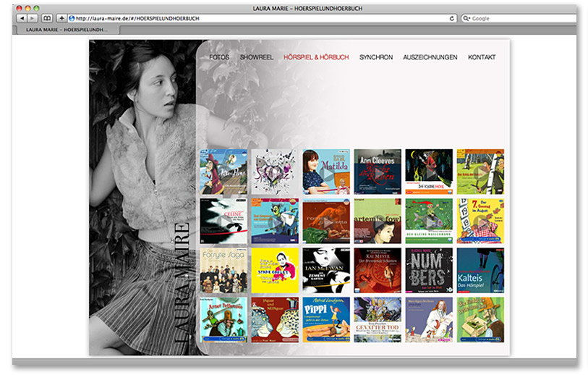Image resolution: width=588 pixels, height=375 pixels.
Task: Play the artemis fowl audiobook
Action: (378, 221)
